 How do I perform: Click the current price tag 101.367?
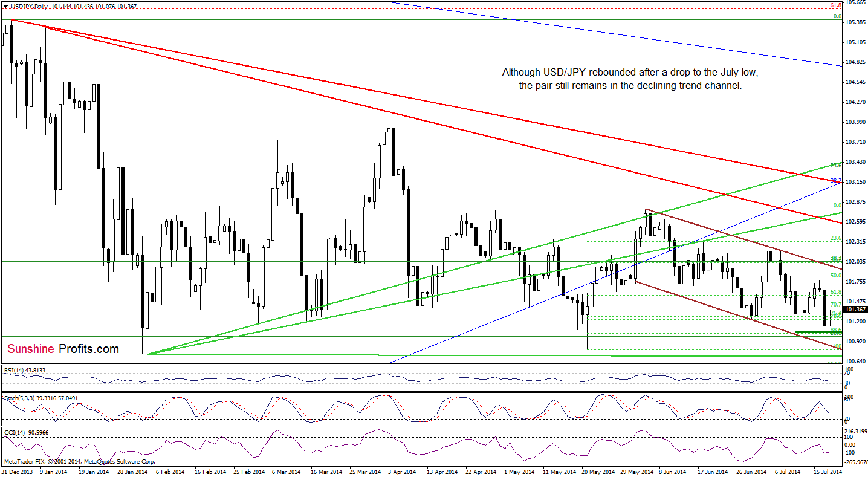(855, 310)
